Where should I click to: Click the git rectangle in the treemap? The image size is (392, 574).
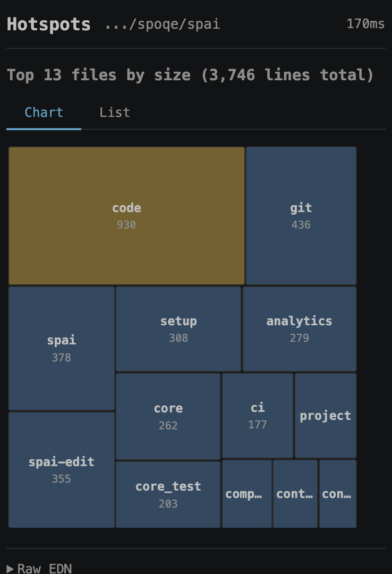click(301, 215)
